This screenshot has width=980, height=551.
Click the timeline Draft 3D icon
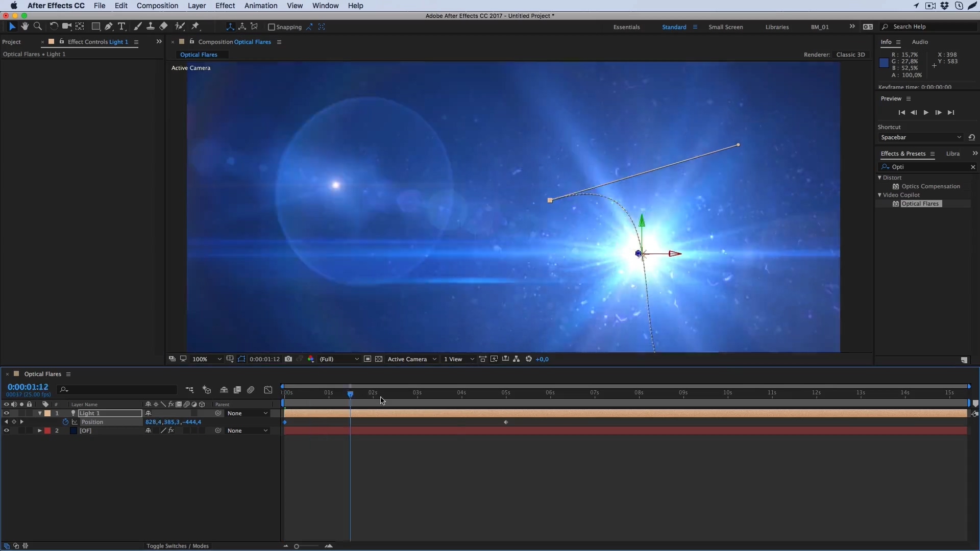click(x=207, y=390)
